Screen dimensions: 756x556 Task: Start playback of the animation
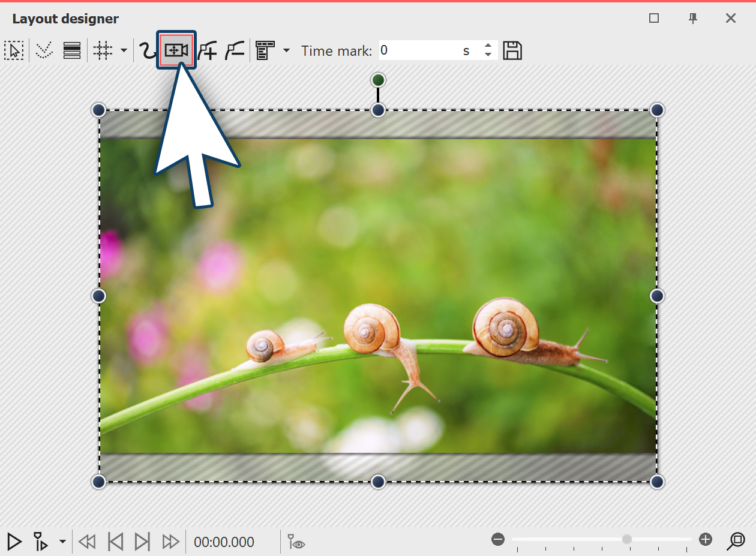13,542
